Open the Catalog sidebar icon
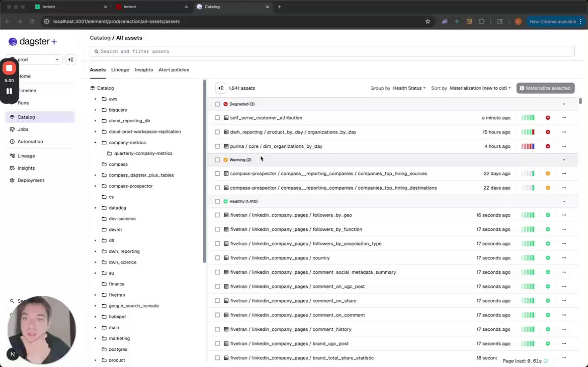The width and height of the screenshot is (588, 367). (13, 117)
